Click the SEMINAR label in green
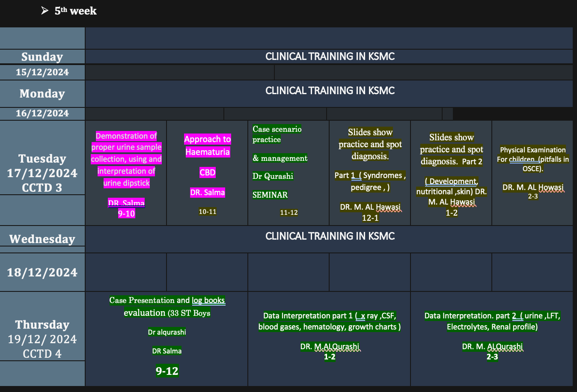Viewport: 577px width, 392px height. point(270,195)
